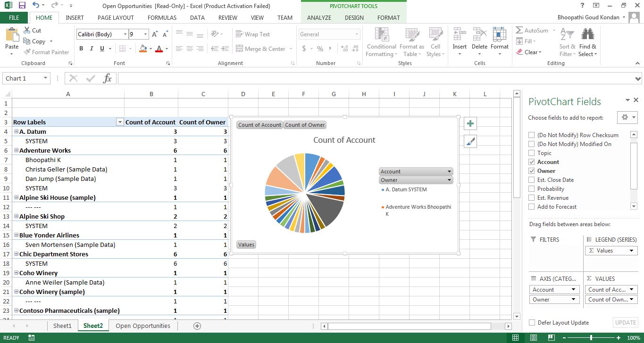644x343 pixels.
Task: Switch to the INSERT ribbon tab
Action: [75, 17]
